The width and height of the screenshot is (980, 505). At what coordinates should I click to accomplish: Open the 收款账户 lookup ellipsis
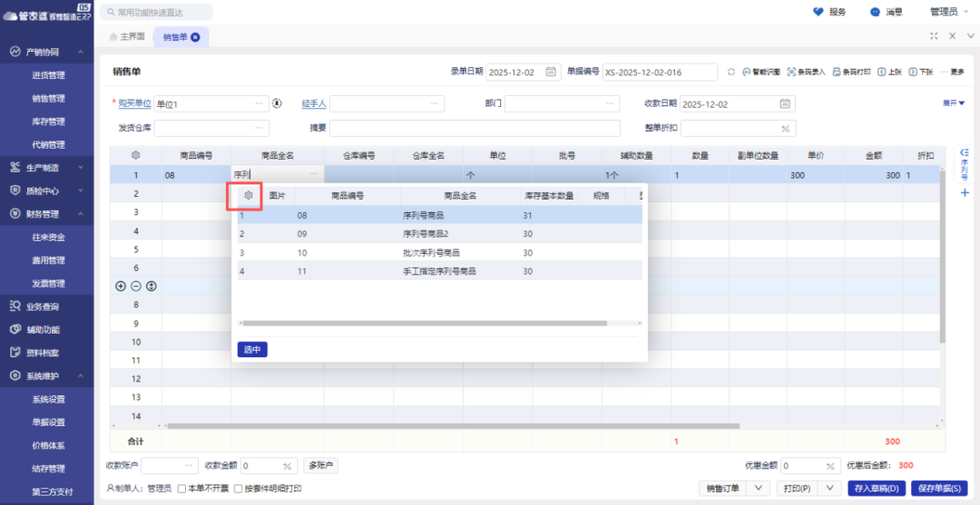189,466
